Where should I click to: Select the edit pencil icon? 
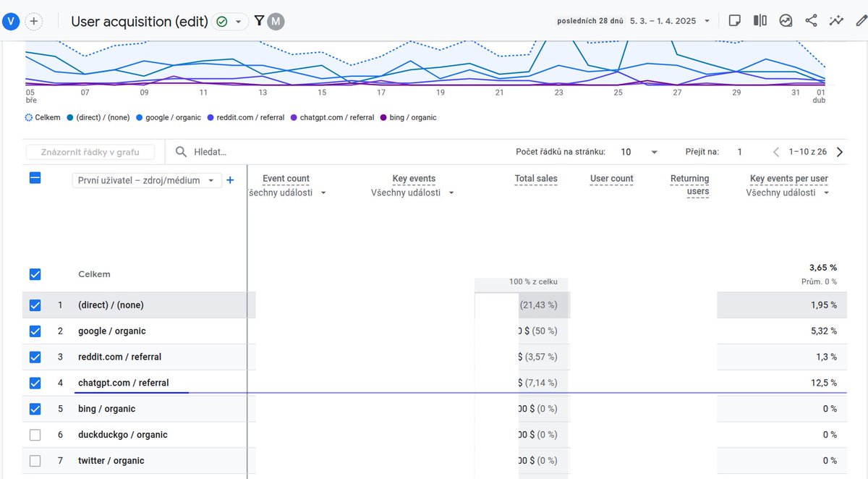(861, 20)
